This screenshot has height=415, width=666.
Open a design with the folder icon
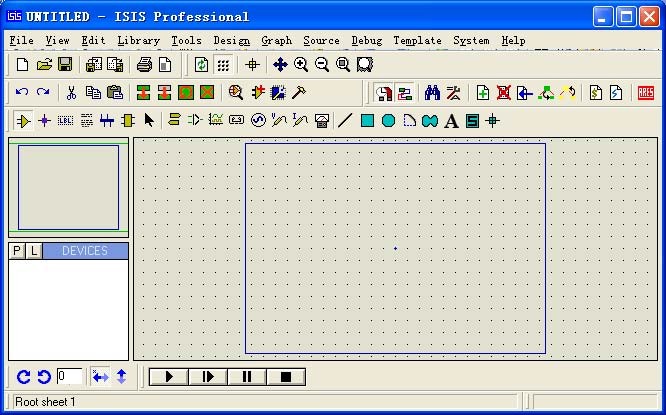tap(44, 65)
